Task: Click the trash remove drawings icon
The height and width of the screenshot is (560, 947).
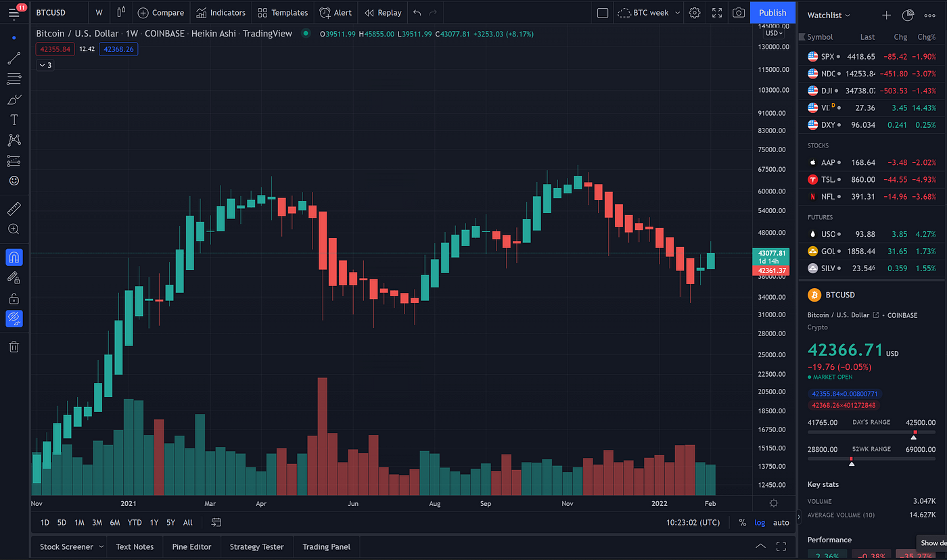Action: coord(14,347)
